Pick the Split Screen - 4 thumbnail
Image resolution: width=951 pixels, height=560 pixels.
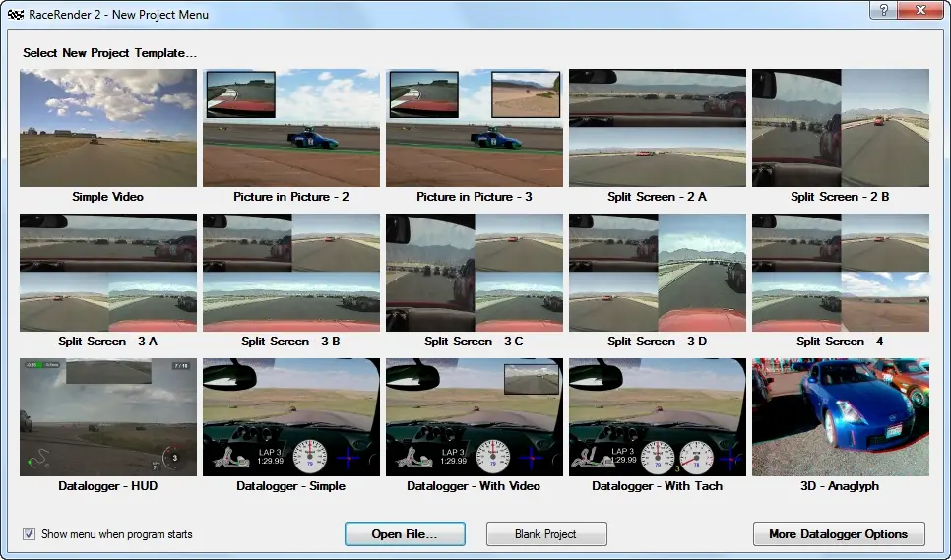(x=841, y=273)
